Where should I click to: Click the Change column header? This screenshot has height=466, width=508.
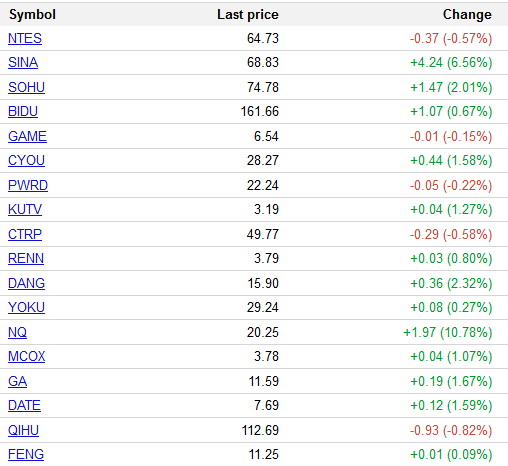(x=467, y=15)
